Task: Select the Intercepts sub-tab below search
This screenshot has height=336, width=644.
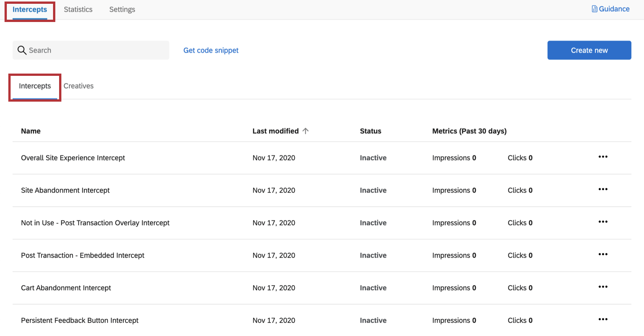Action: [x=35, y=86]
